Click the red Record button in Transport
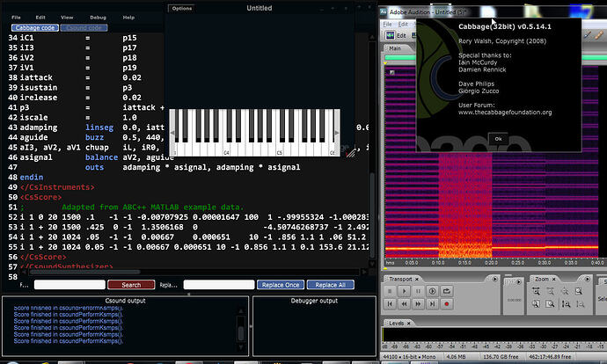This screenshot has height=364, width=607. 446,304
